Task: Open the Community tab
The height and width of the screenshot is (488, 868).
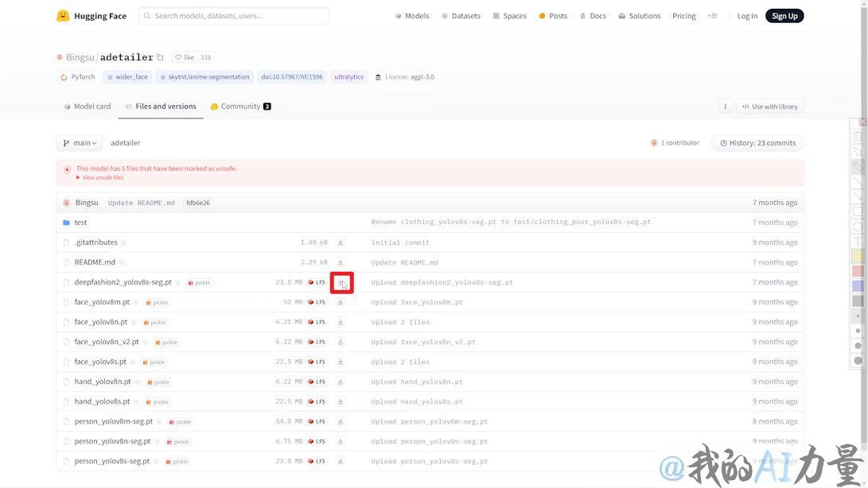Action: [240, 107]
